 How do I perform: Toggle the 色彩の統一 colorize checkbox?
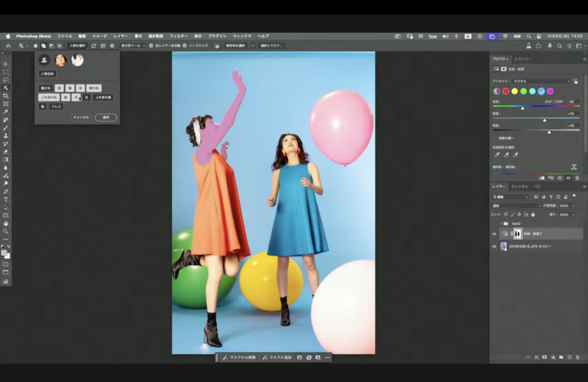[494, 138]
